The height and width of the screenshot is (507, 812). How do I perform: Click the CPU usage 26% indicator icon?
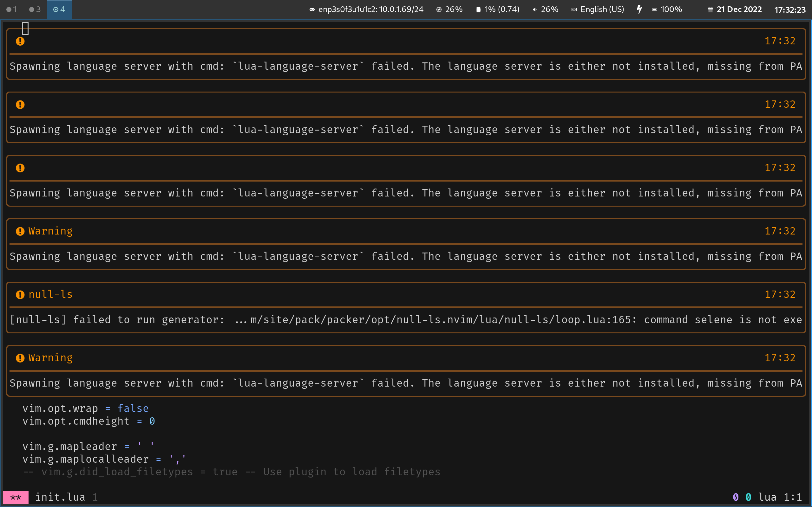pos(439,10)
